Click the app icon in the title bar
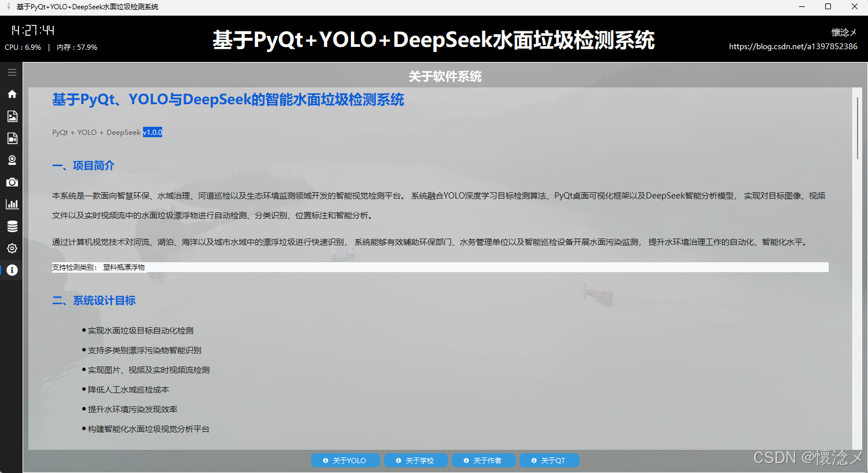Image resolution: width=868 pixels, height=473 pixels. click(9, 7)
